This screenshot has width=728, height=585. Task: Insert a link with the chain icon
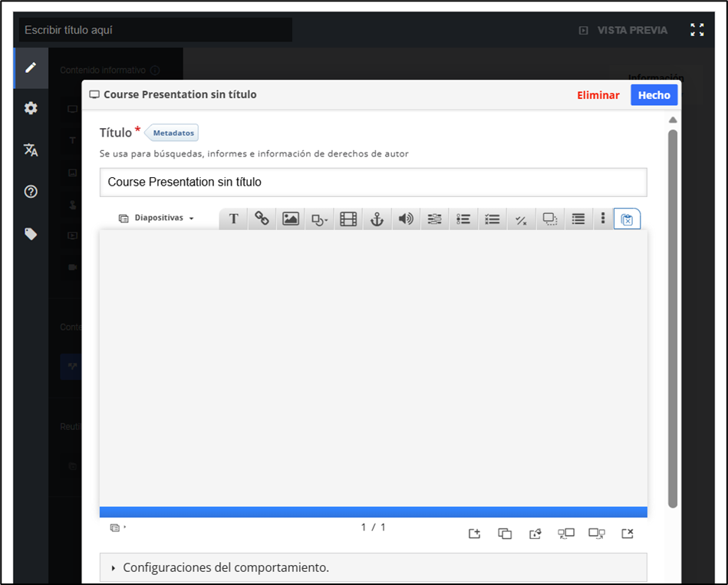coord(262,219)
